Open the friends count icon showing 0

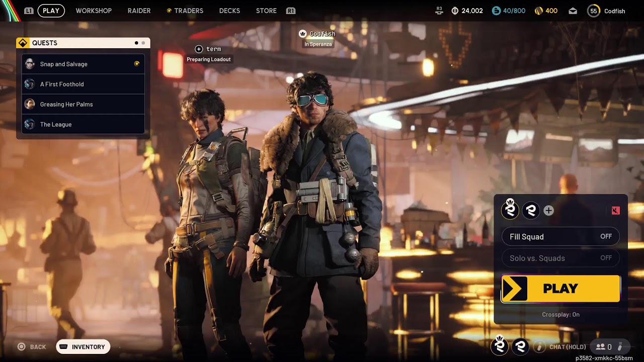click(603, 346)
